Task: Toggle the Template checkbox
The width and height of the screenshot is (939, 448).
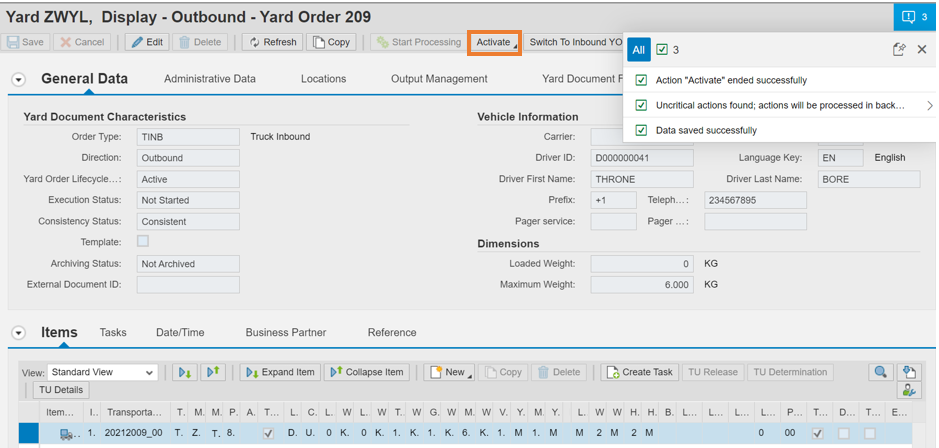Action: [143, 241]
